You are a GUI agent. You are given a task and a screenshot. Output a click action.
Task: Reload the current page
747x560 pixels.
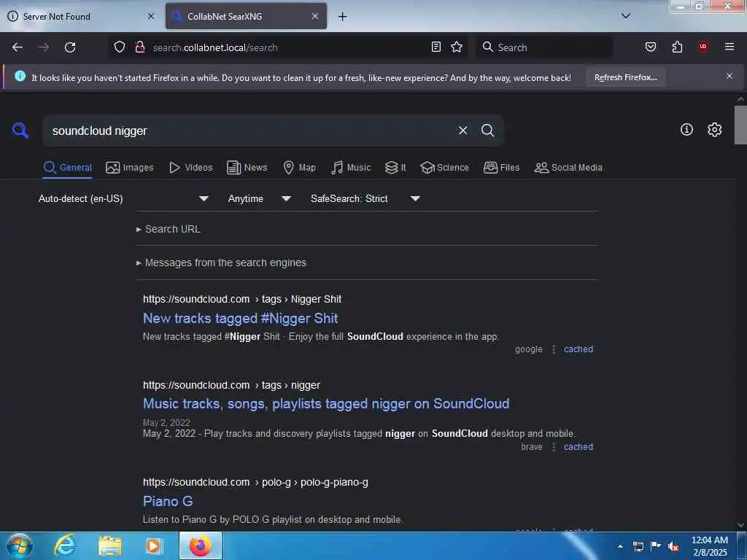[70, 47]
